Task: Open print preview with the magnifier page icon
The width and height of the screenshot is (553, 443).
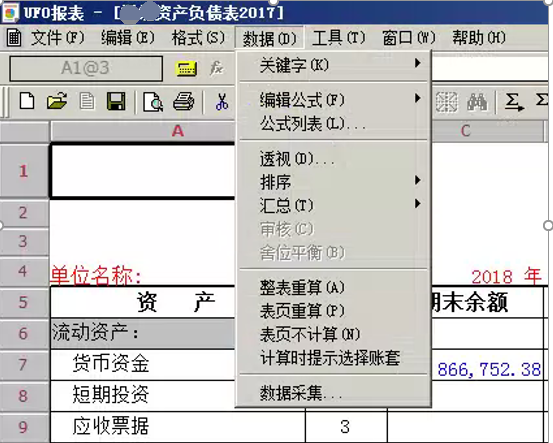Action: (x=153, y=102)
